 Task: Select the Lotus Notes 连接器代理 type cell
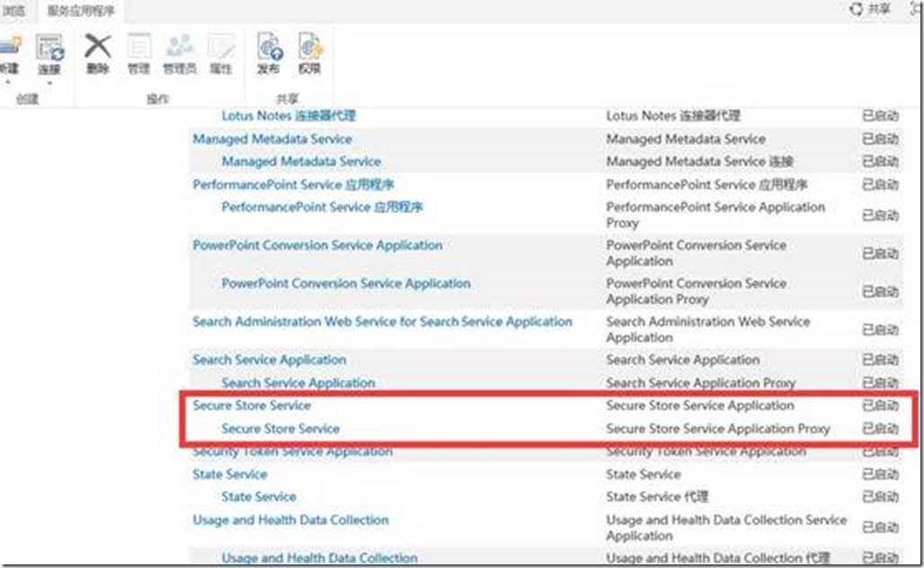pyautogui.click(x=673, y=115)
